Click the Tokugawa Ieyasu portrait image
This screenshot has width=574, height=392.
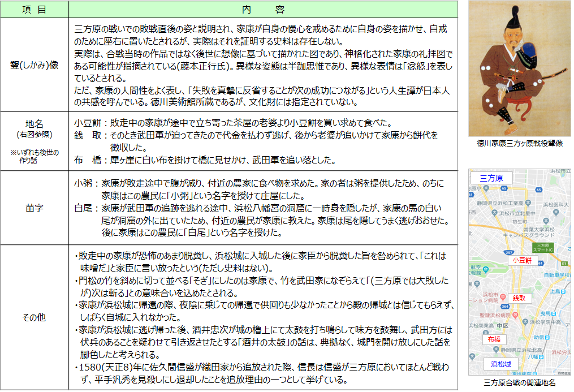(x=520, y=68)
